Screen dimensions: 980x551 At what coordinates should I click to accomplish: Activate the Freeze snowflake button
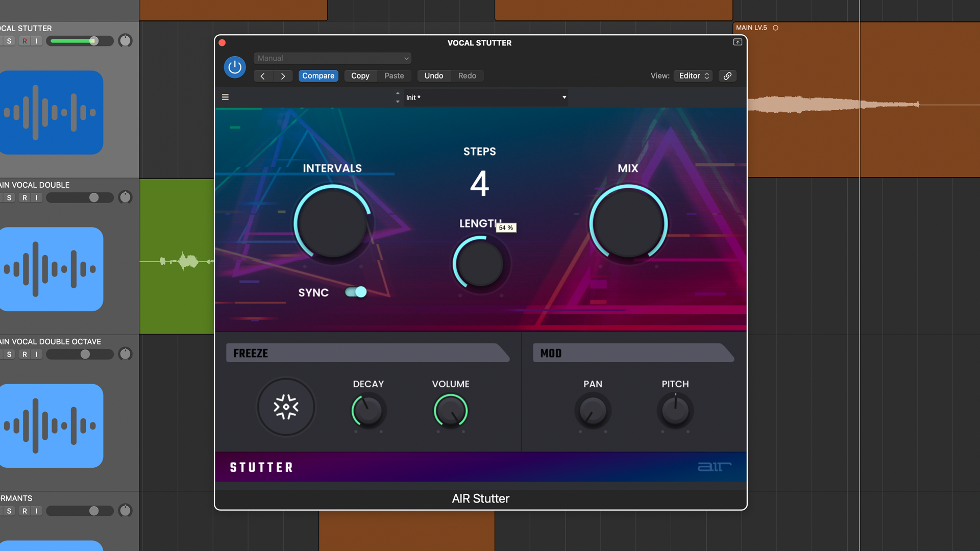286,407
